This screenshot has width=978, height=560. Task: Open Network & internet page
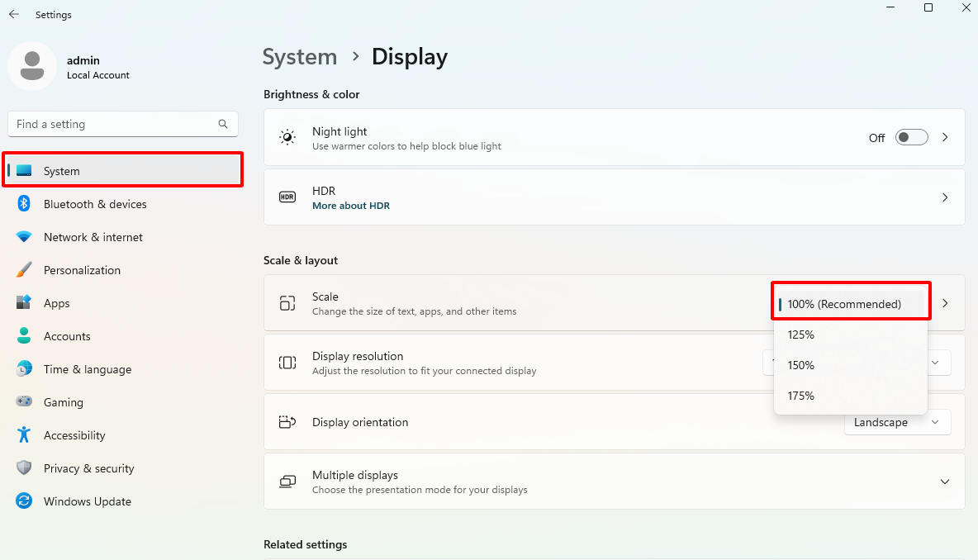[x=123, y=237]
